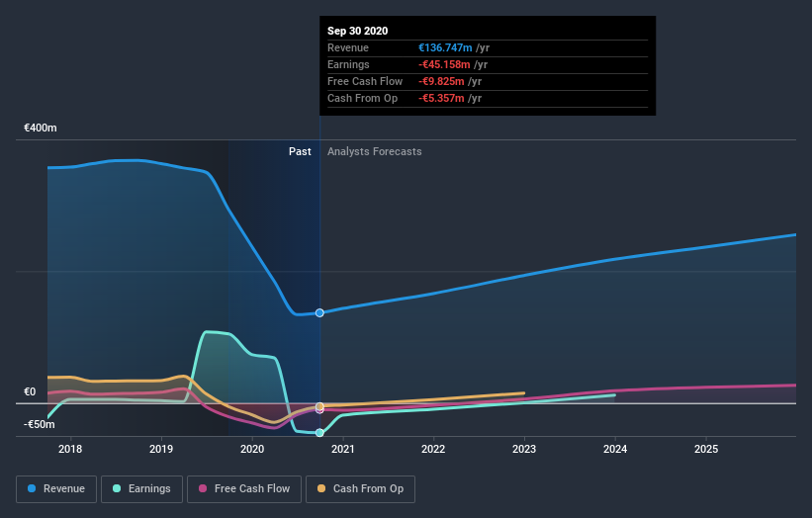The height and width of the screenshot is (518, 812).
Task: Click the Revenue row label in tooltip
Action: pyautogui.click(x=348, y=47)
